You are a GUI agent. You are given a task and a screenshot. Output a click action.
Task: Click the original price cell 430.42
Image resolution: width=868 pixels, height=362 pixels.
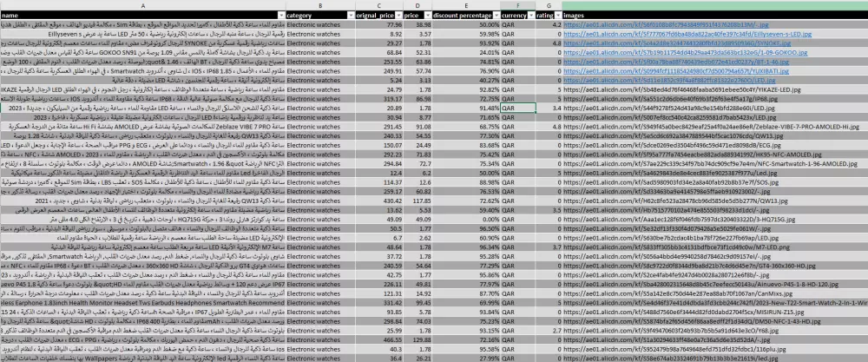[379, 201]
